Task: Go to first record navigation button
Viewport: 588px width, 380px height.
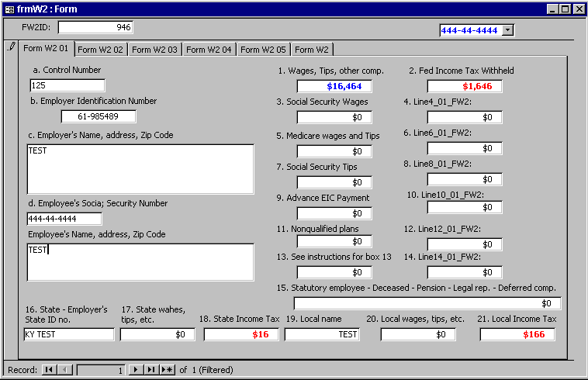Action: 49,370
